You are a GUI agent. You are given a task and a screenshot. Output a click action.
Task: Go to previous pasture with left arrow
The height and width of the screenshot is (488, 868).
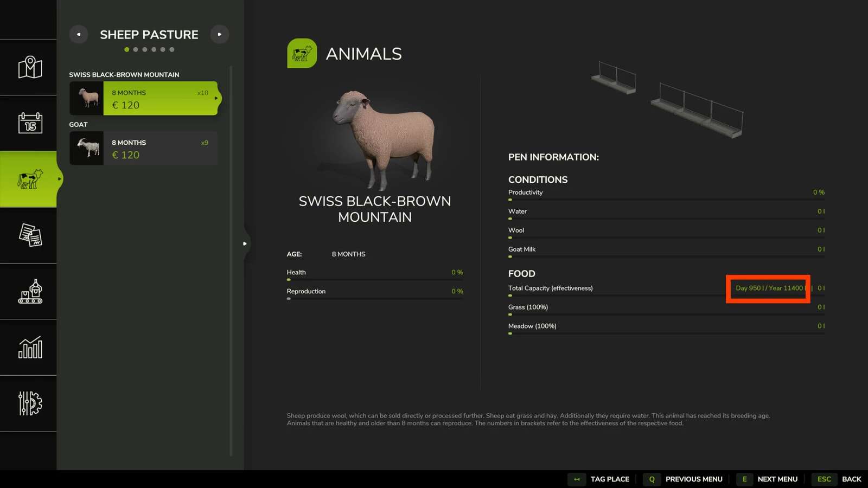point(79,34)
